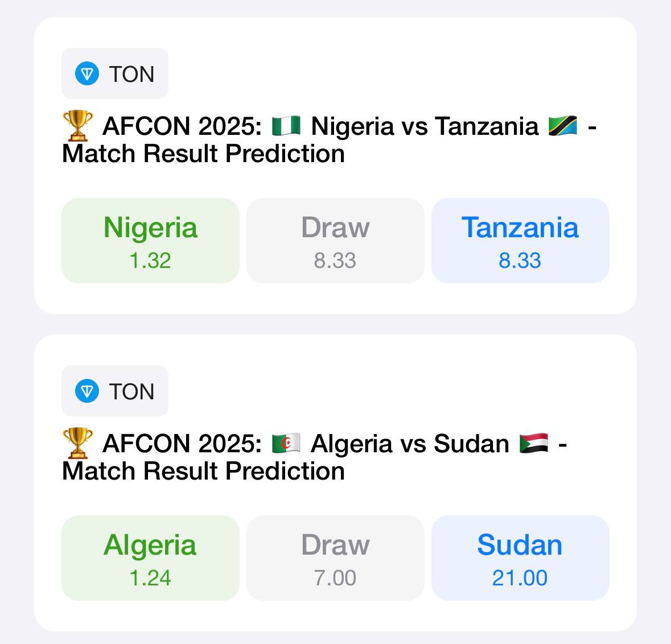The width and height of the screenshot is (671, 644).
Task: Click the Algeria flag icon
Action: click(286, 443)
